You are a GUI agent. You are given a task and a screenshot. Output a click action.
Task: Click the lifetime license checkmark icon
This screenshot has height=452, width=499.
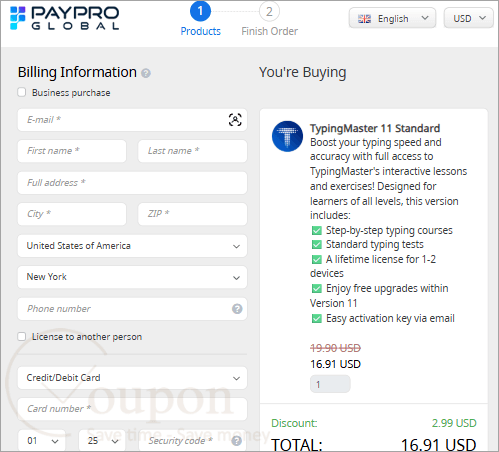coord(317,259)
